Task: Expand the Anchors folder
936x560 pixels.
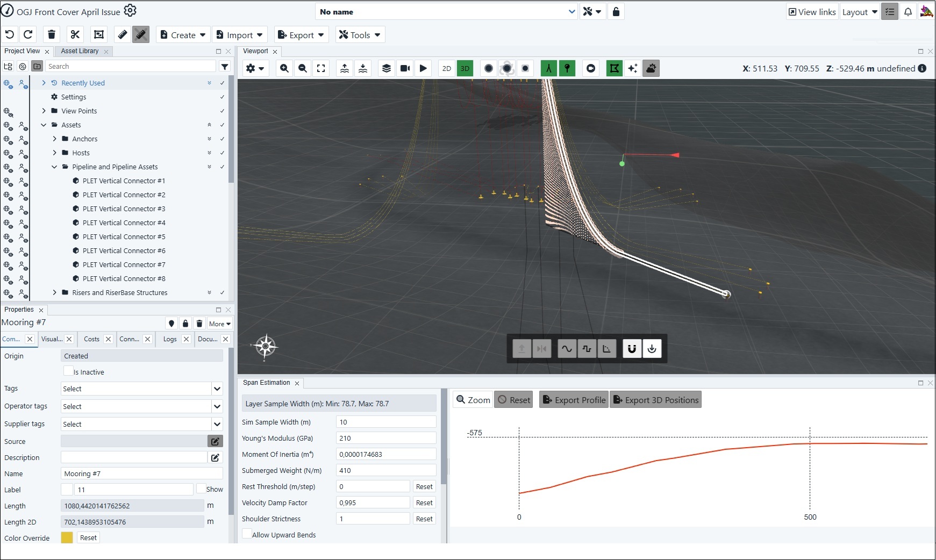Action: point(54,139)
